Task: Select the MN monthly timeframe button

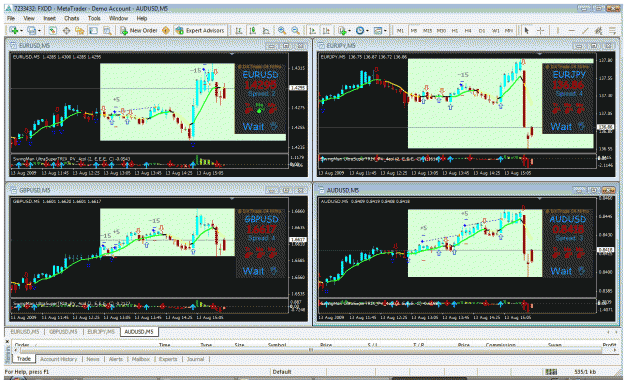Action: (x=509, y=31)
